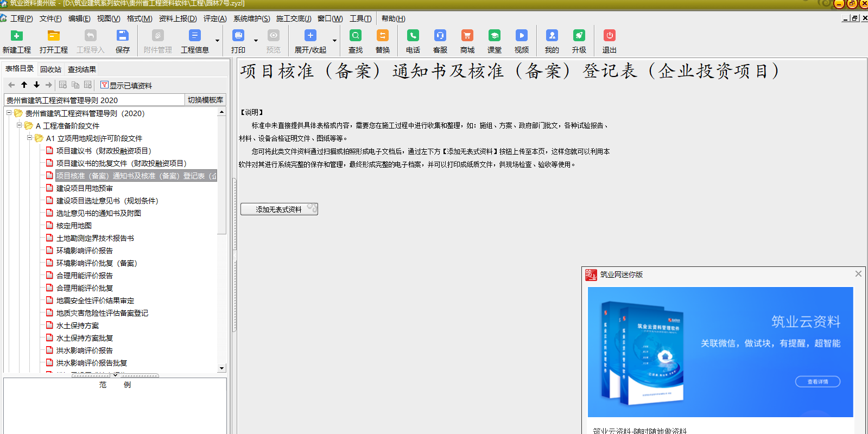The height and width of the screenshot is (434, 868).
Task: Click the 升级 (Upgrade) rocket icon
Action: [x=579, y=36]
